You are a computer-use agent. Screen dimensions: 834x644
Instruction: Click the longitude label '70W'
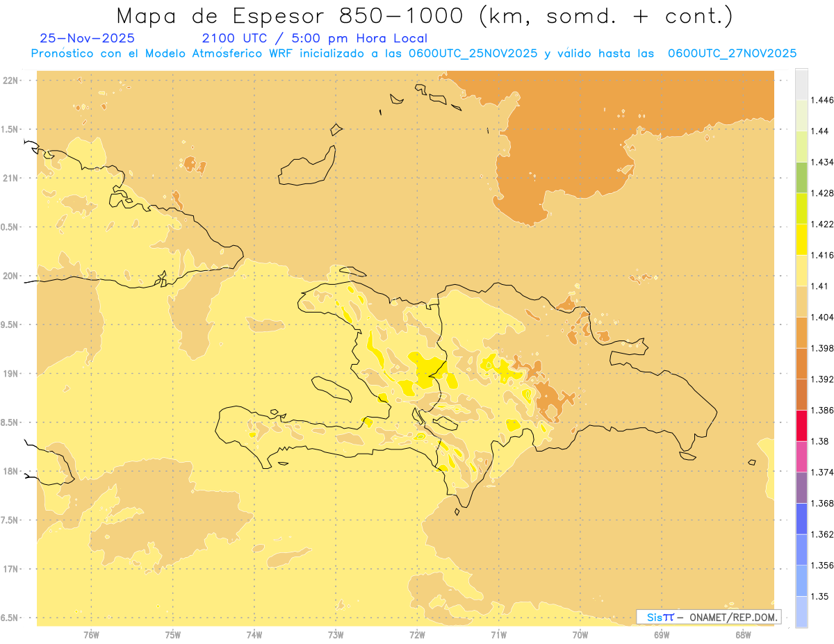(580, 635)
